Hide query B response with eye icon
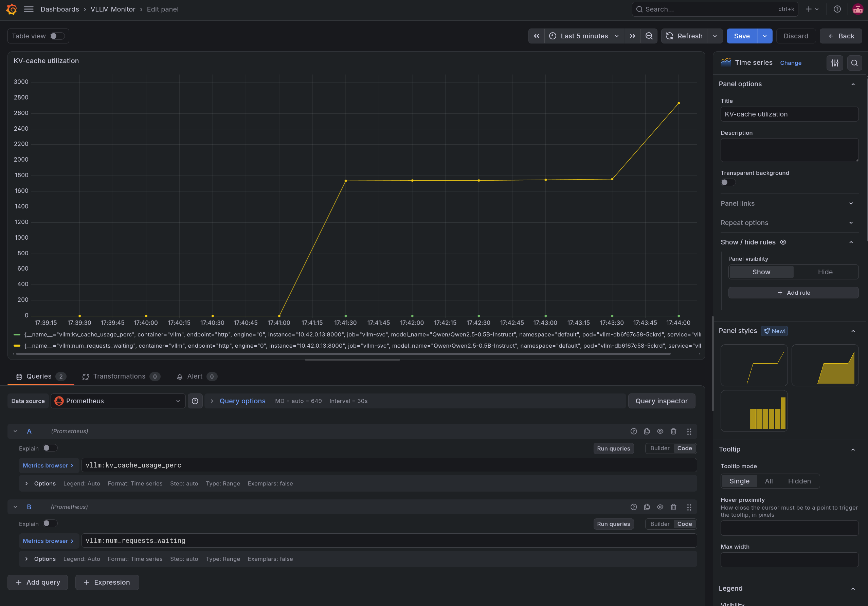868x606 pixels. 660,507
